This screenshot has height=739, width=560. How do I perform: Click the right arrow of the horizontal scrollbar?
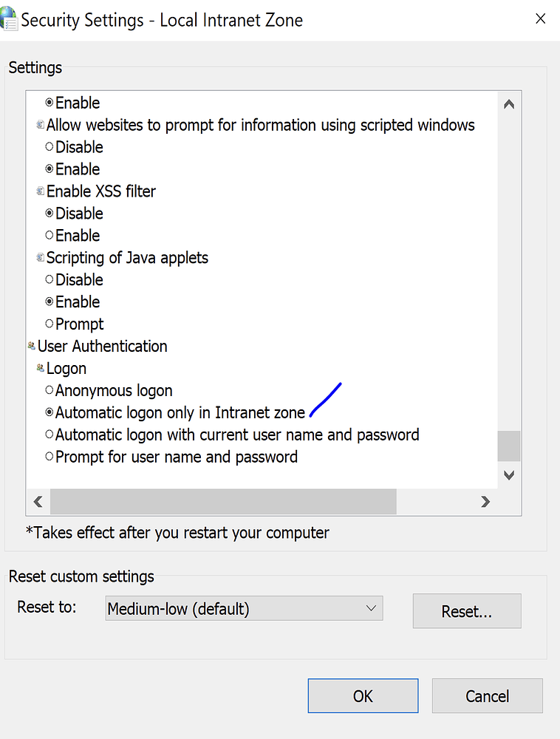pyautogui.click(x=486, y=501)
